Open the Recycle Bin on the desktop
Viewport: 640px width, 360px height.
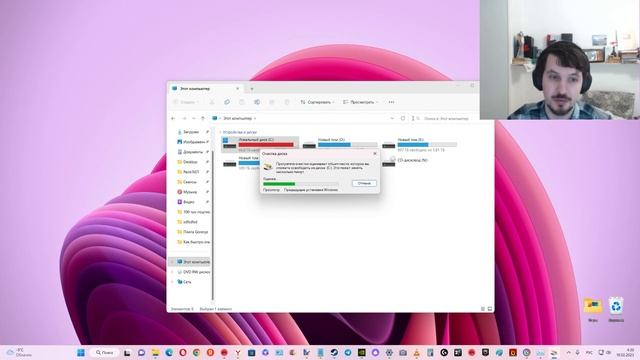616,310
